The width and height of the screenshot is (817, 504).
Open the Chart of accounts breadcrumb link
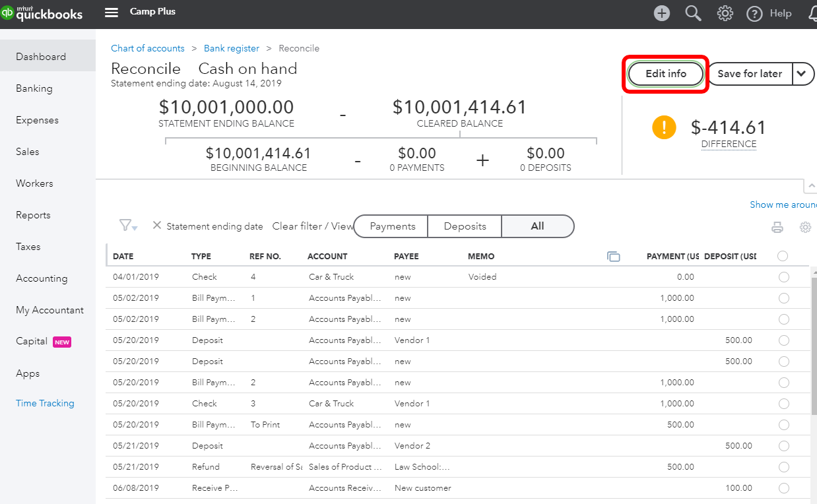click(x=147, y=48)
